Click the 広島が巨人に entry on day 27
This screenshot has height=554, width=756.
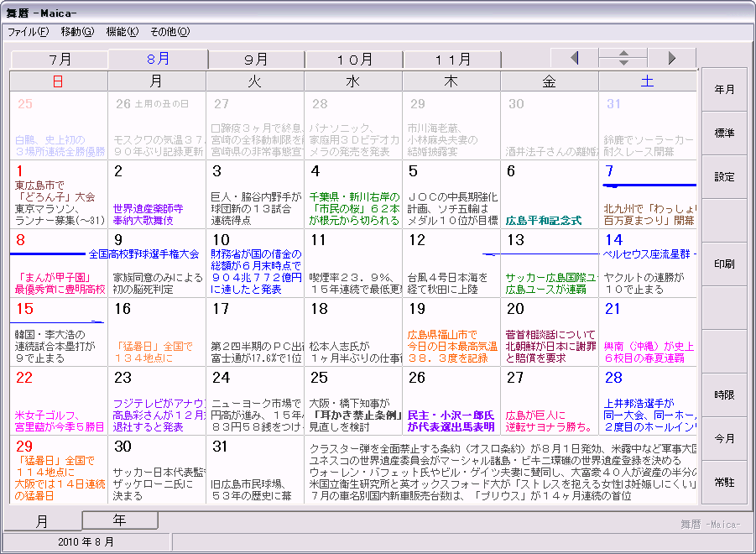(x=549, y=421)
